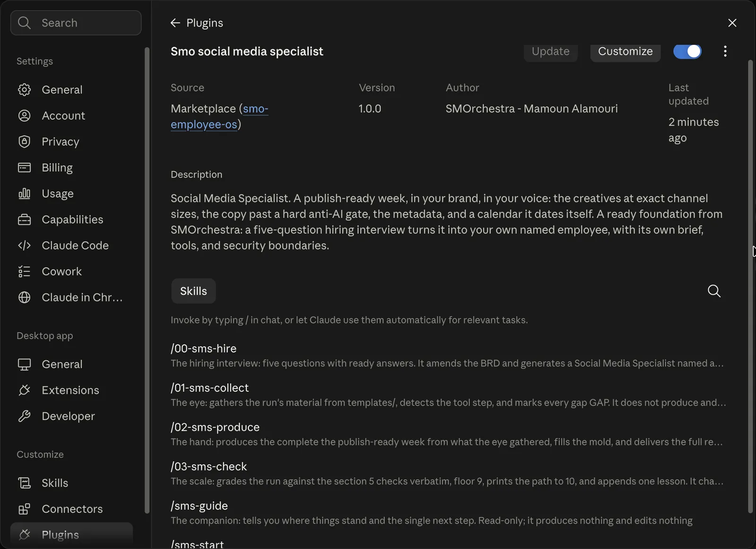Click author SMOrchestra - Mamoun Alamouri
The width and height of the screenshot is (756, 549).
tap(532, 109)
